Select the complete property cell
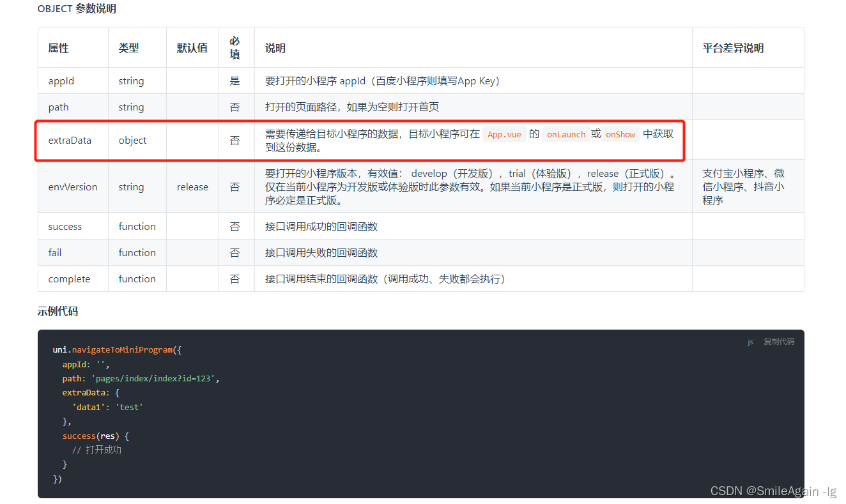846x504 pixels. coord(73,279)
